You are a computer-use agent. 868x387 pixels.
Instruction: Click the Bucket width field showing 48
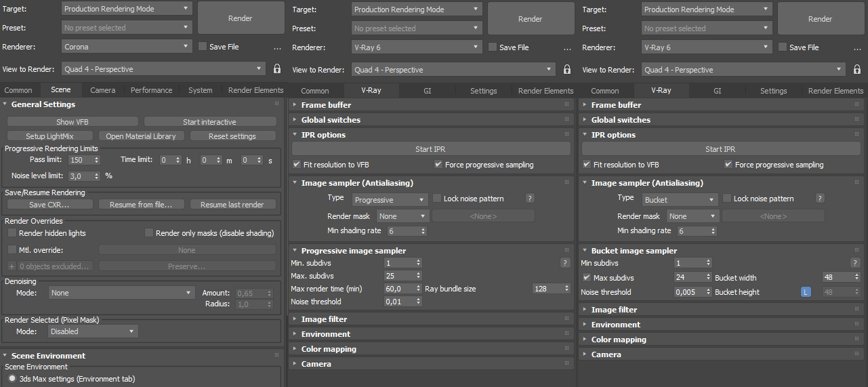click(842, 278)
